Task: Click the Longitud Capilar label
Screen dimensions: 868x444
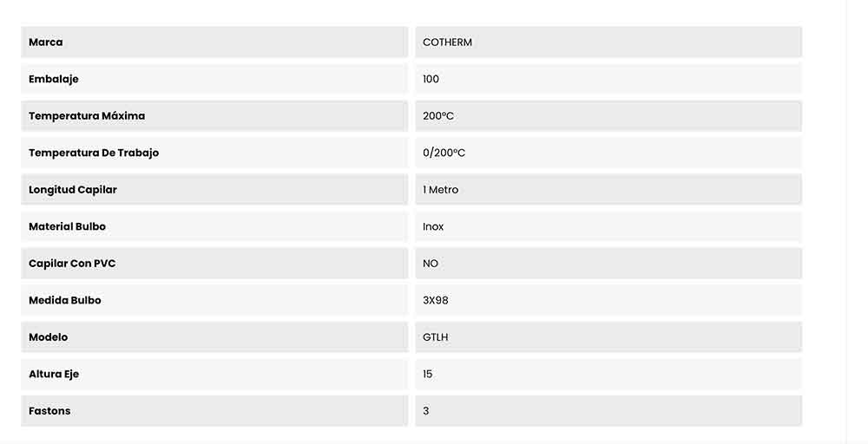Action: (x=73, y=190)
